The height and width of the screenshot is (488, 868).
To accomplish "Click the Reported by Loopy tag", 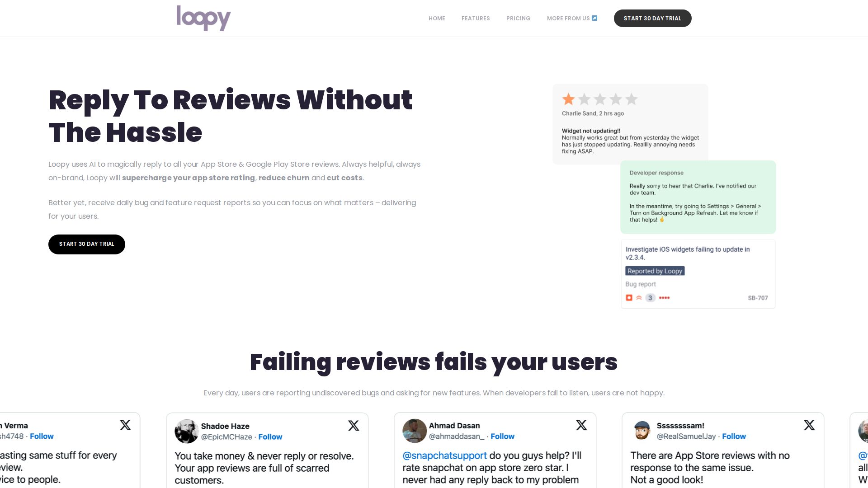I will tap(655, 271).
